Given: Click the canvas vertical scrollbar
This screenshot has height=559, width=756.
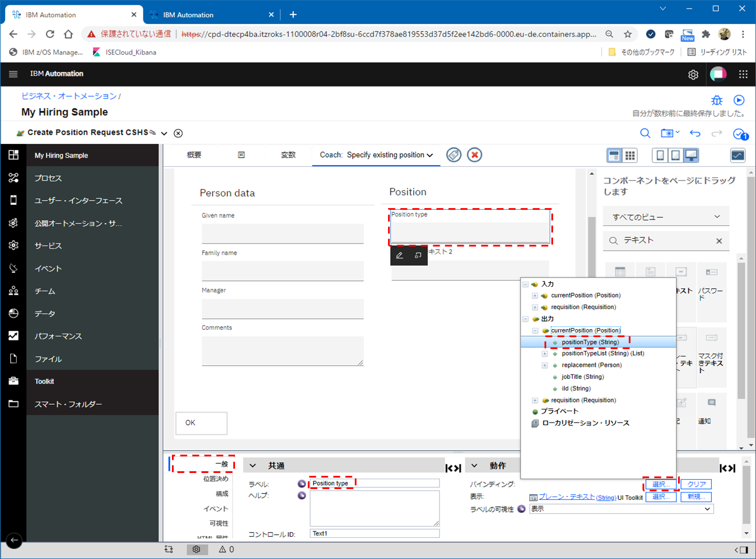Looking at the screenshot, I should [x=592, y=310].
